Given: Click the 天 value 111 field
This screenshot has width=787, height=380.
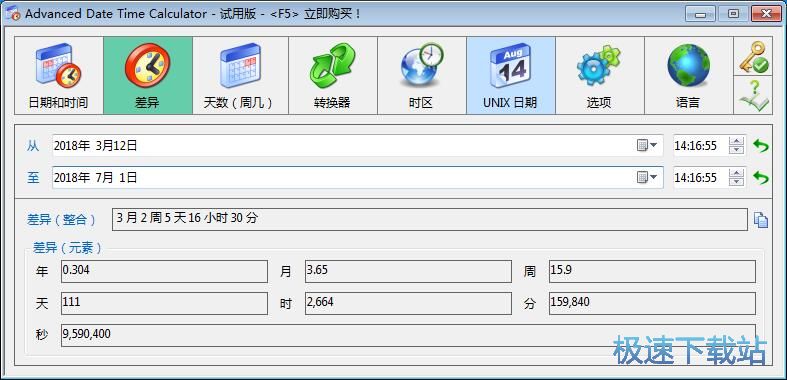Looking at the screenshot, I should [164, 304].
